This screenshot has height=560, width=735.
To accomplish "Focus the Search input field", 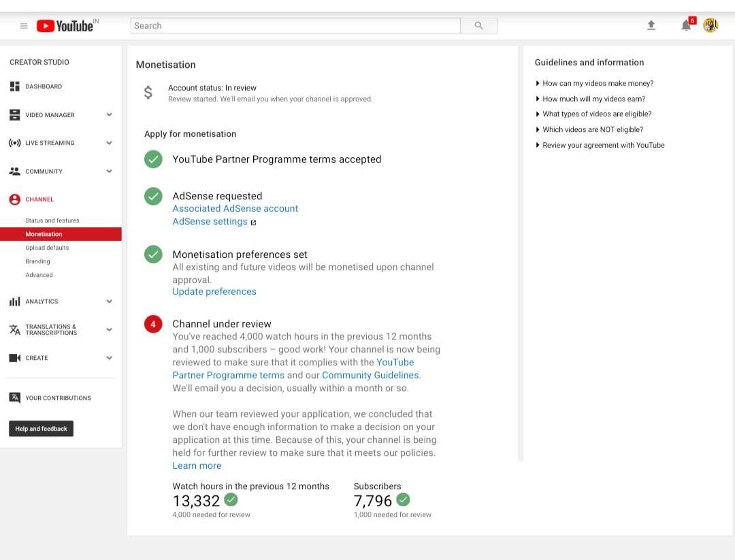I will [295, 25].
